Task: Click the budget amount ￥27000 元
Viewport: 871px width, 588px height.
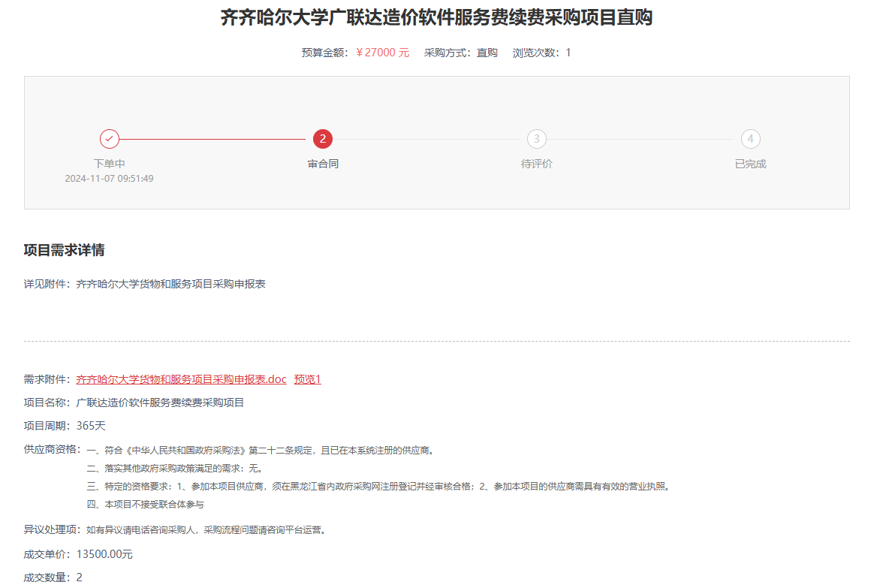Action: click(x=382, y=53)
